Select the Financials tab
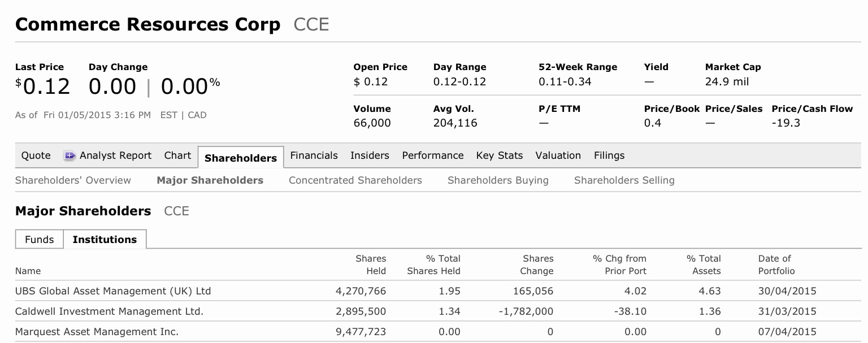Viewport: 868px width, 343px height. point(314,155)
